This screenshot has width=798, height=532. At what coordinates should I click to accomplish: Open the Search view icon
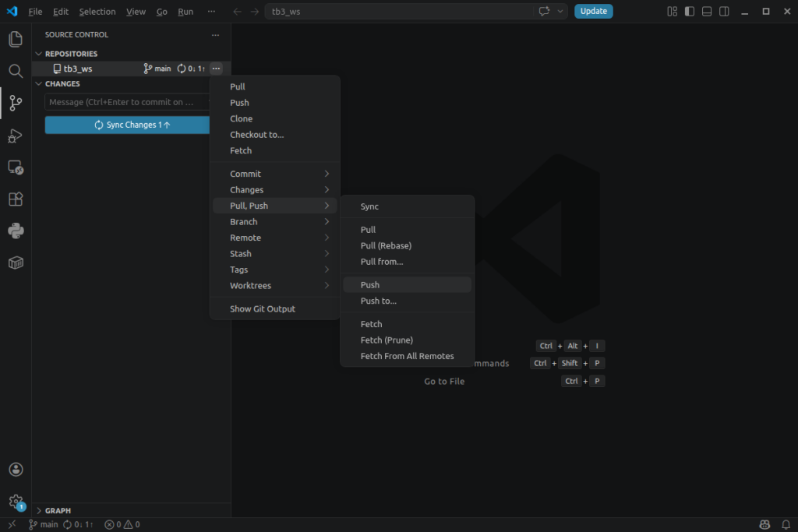pos(16,71)
